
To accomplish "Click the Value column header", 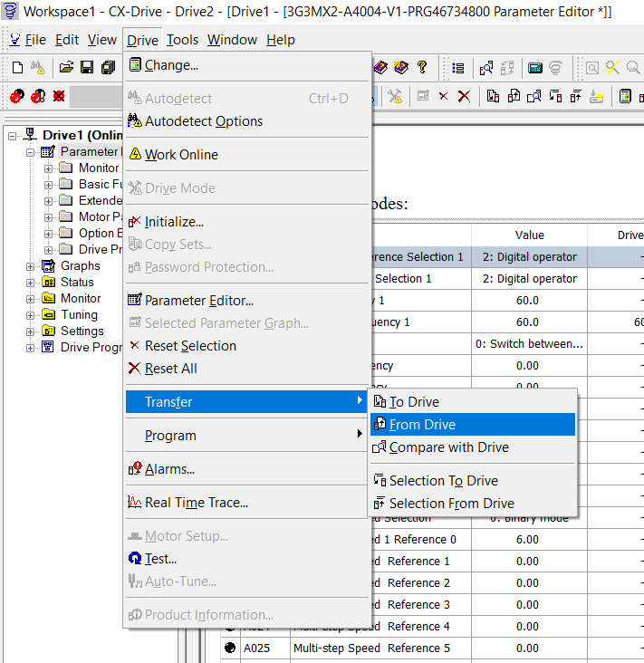I will click(529, 235).
